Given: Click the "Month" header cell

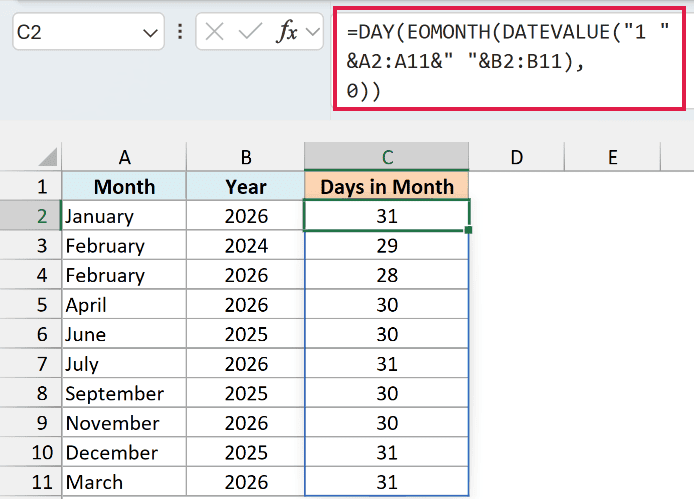Looking at the screenshot, I should click(x=124, y=186).
